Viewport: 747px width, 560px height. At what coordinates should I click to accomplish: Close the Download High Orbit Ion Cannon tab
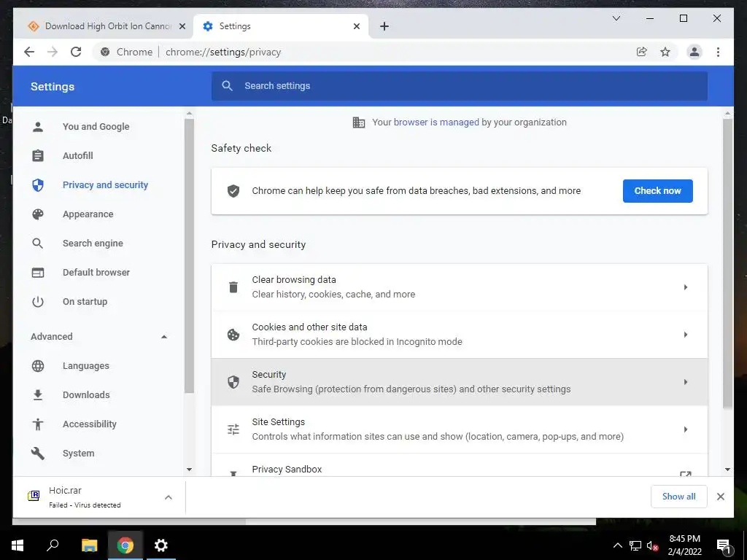182,26
